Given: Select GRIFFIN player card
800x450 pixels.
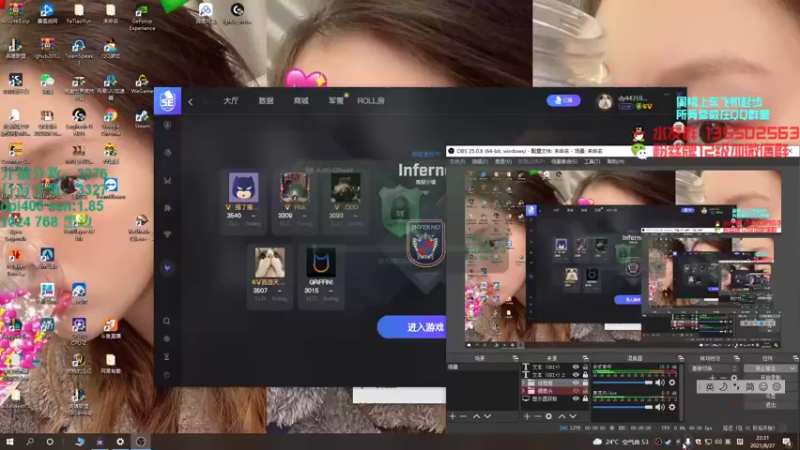Looking at the screenshot, I should pos(321,276).
